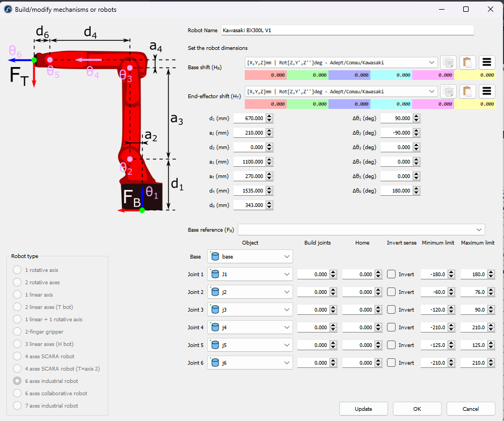Paste pose into Base shift
Image resolution: width=504 pixels, height=421 pixels.
point(468,62)
